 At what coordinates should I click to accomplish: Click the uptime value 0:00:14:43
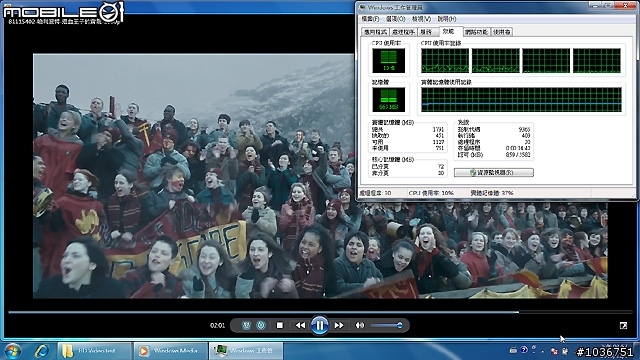point(518,148)
